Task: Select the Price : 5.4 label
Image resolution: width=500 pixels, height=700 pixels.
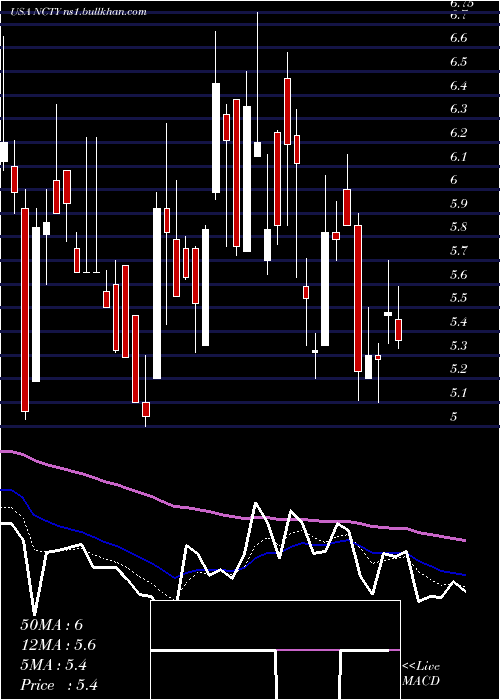Action: pyautogui.click(x=59, y=685)
